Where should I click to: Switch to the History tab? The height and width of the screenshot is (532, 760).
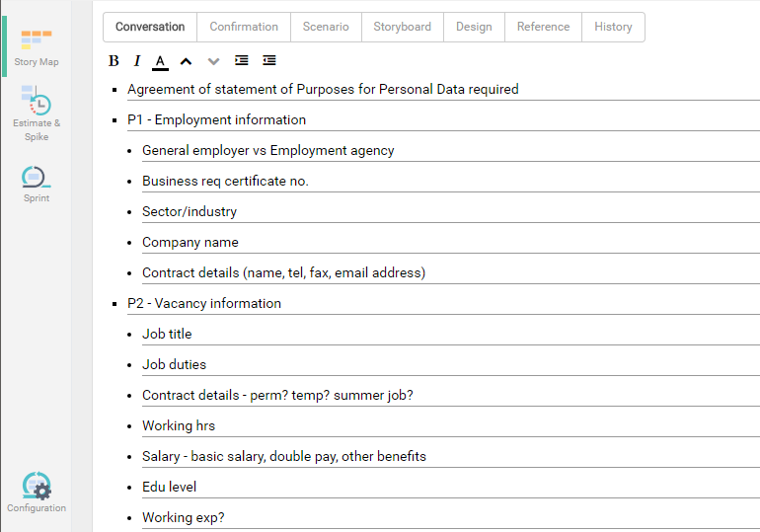[613, 27]
